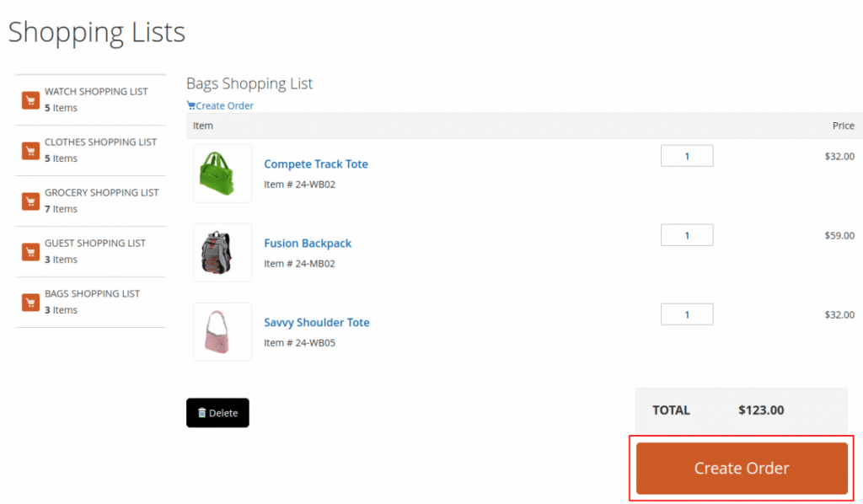Click the large orange Create Order button
863x504 pixels.
(x=742, y=469)
